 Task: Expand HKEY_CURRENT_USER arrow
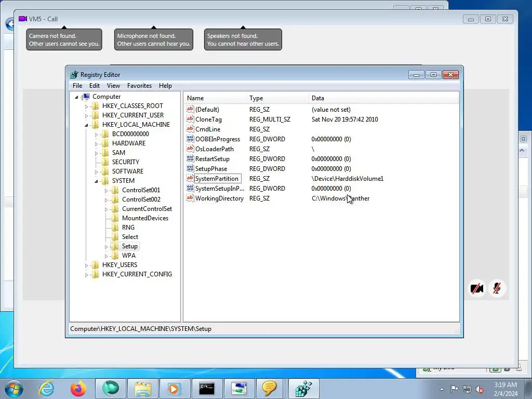click(86, 116)
